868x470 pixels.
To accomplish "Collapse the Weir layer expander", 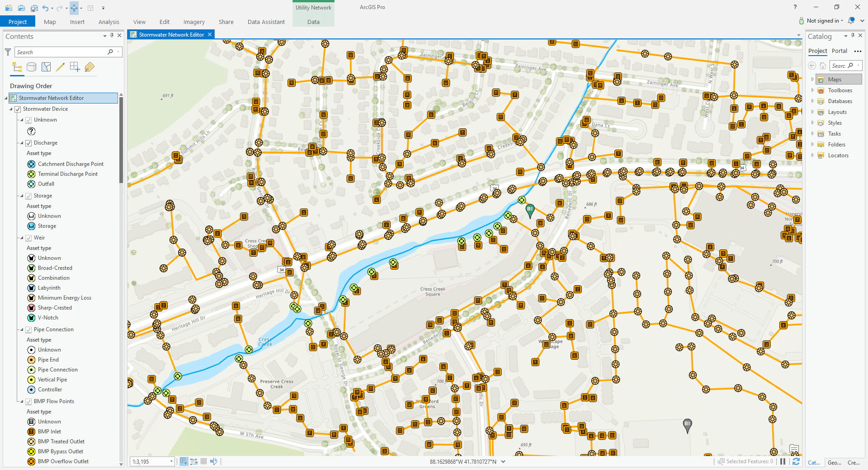I will pos(21,238).
